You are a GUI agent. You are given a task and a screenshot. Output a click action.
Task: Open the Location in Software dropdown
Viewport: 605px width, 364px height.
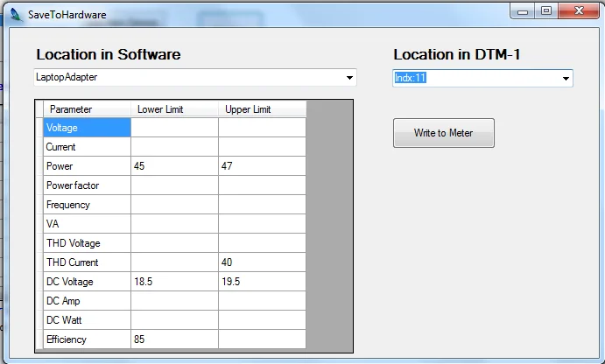pos(349,77)
